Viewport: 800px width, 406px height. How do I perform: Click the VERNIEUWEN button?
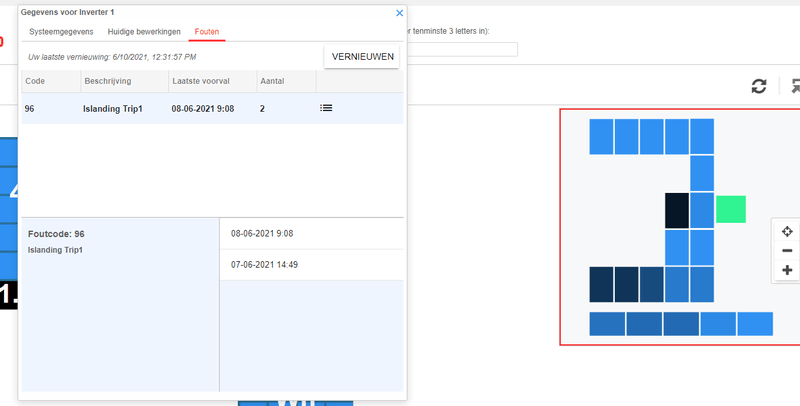(362, 57)
